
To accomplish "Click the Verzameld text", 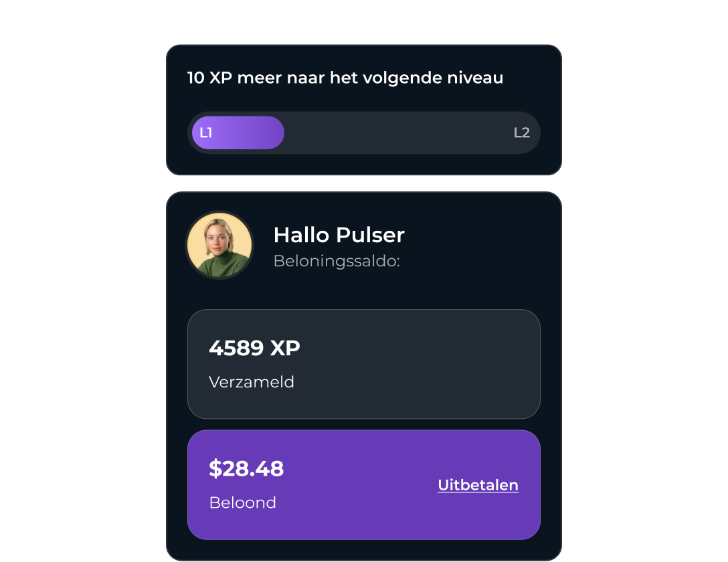I will point(251,382).
